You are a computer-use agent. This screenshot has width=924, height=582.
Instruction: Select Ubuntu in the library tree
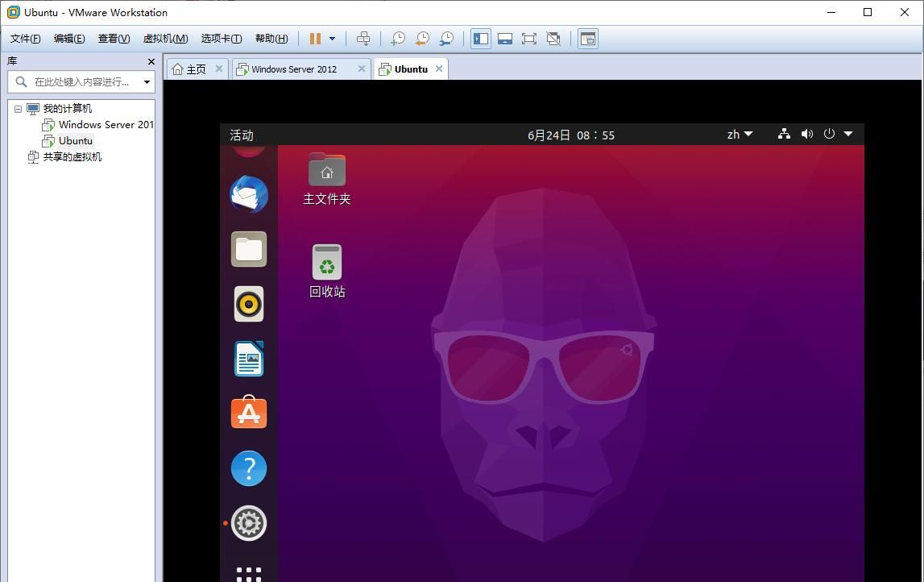coord(75,140)
